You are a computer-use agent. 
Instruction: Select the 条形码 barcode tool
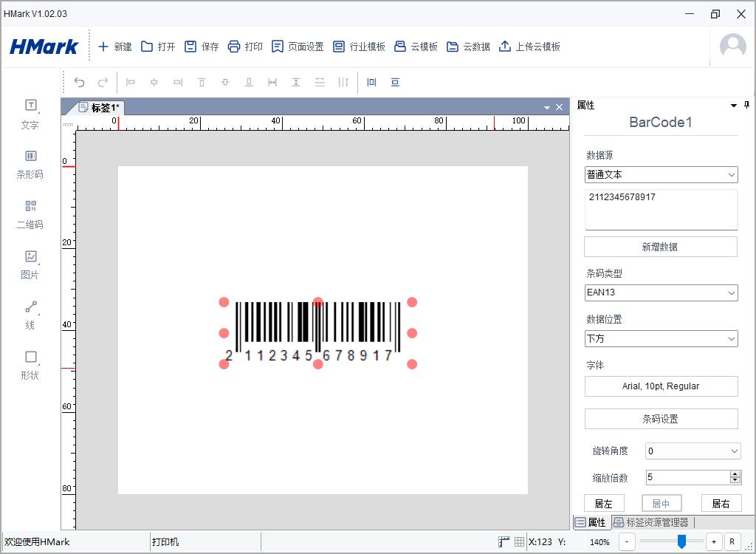click(30, 164)
